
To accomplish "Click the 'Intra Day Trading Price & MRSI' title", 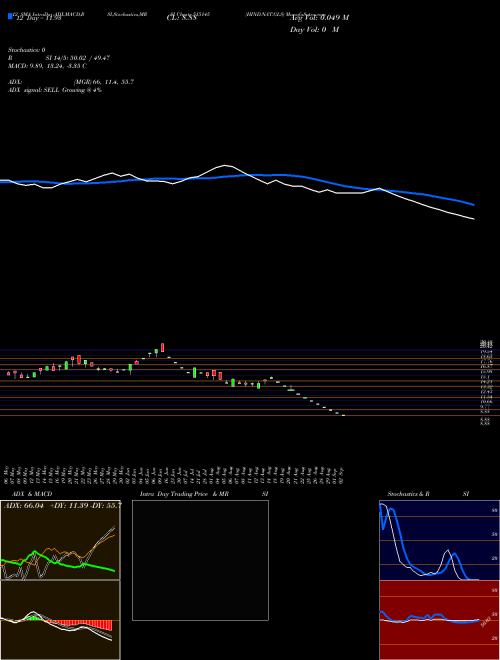I will 204,494.
